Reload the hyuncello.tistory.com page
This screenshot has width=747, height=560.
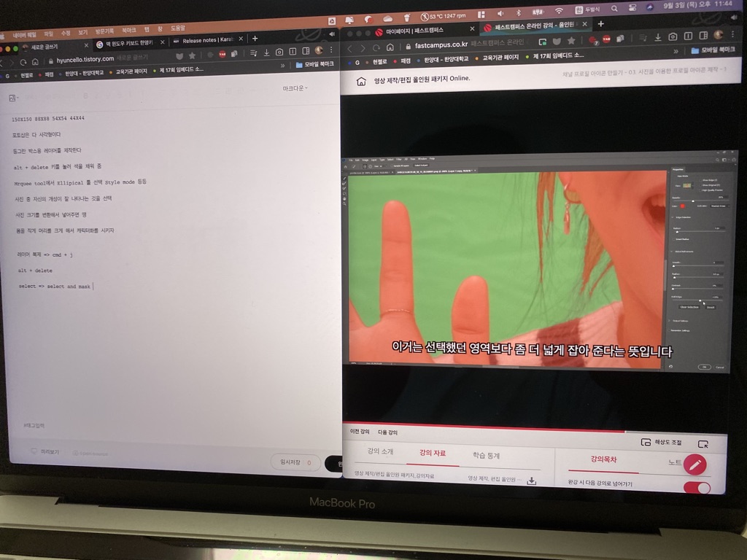[23, 63]
